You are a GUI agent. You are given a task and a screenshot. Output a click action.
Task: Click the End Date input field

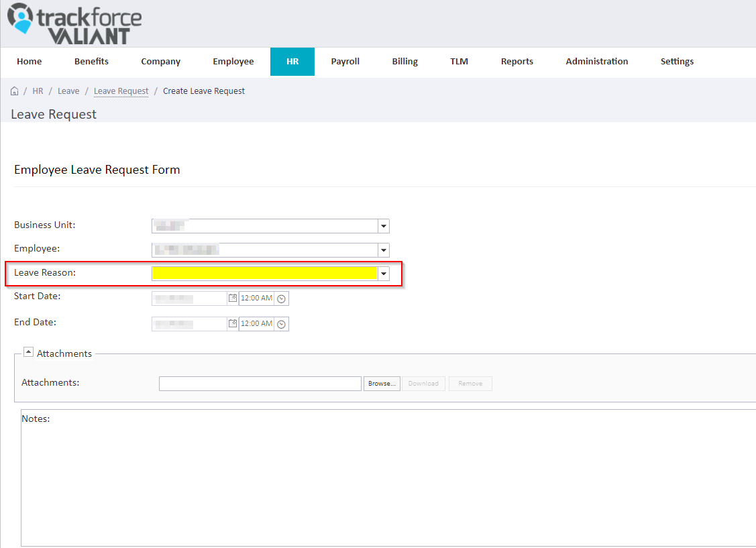(189, 324)
